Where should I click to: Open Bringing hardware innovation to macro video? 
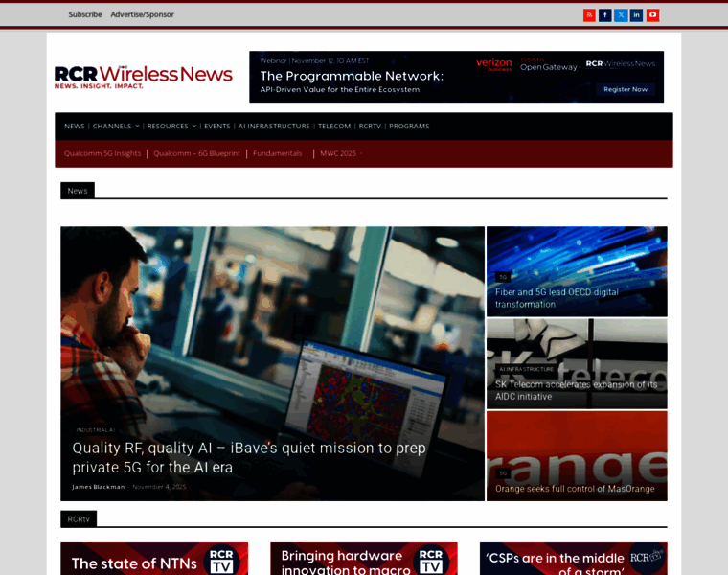pyautogui.click(x=364, y=559)
